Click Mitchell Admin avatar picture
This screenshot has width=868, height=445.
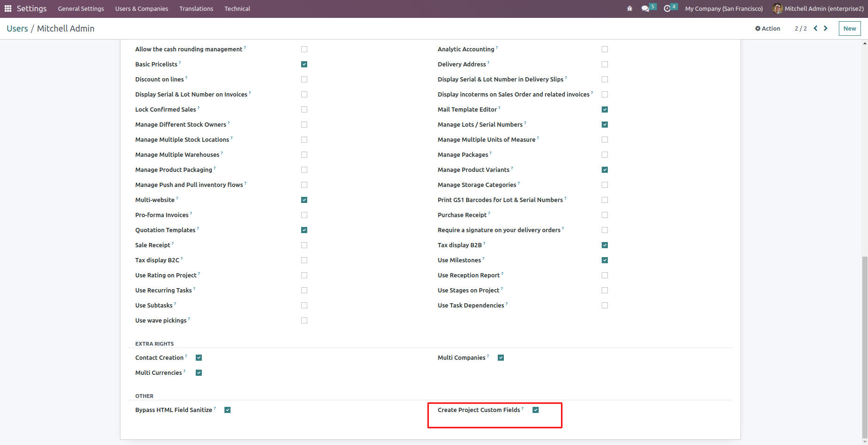pos(777,8)
